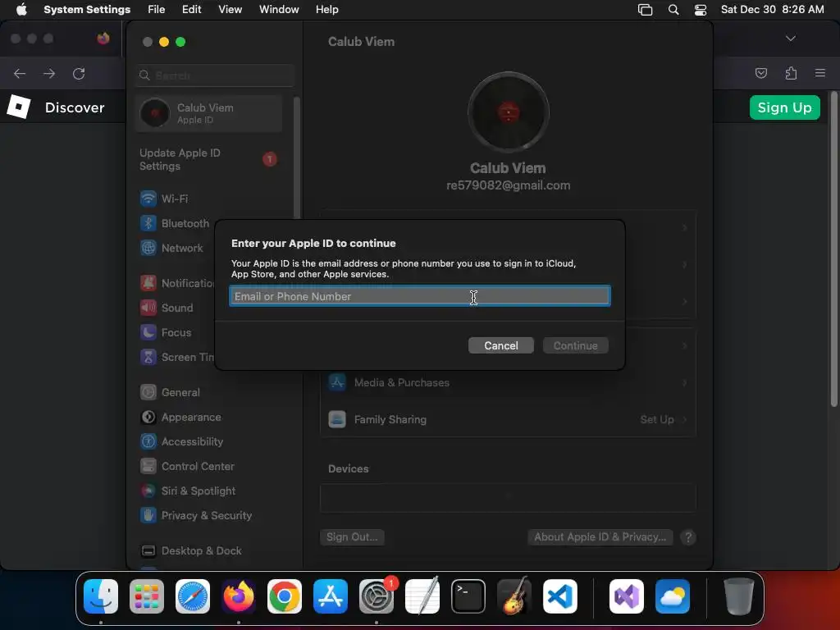Open Appearance settings in sidebar
840x630 pixels.
(x=191, y=417)
